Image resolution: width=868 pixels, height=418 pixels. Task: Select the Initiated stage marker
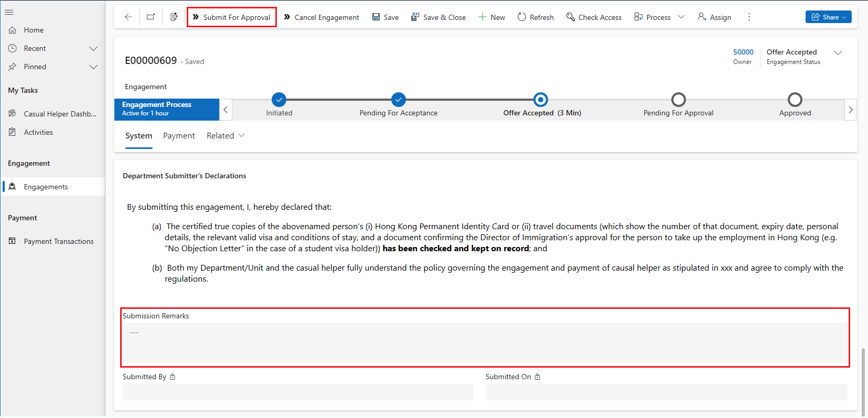279,99
